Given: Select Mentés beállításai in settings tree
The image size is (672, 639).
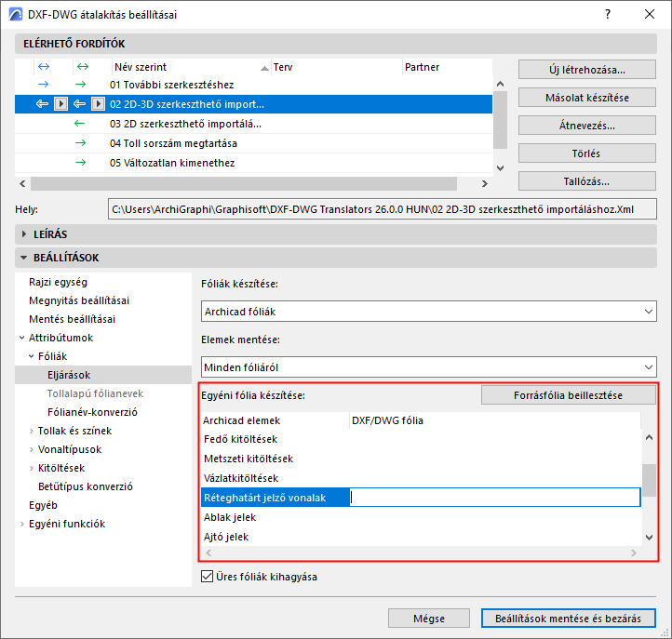Looking at the screenshot, I should coord(72,319).
